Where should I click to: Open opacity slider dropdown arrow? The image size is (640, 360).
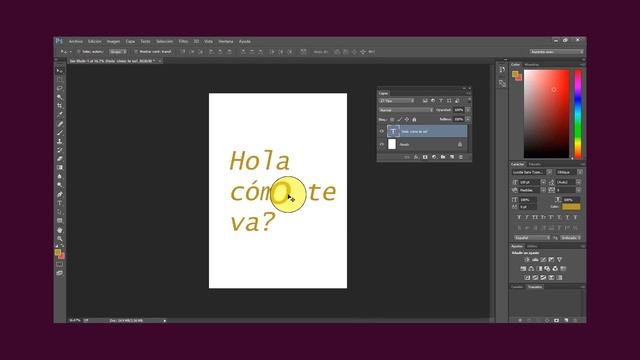(x=468, y=110)
